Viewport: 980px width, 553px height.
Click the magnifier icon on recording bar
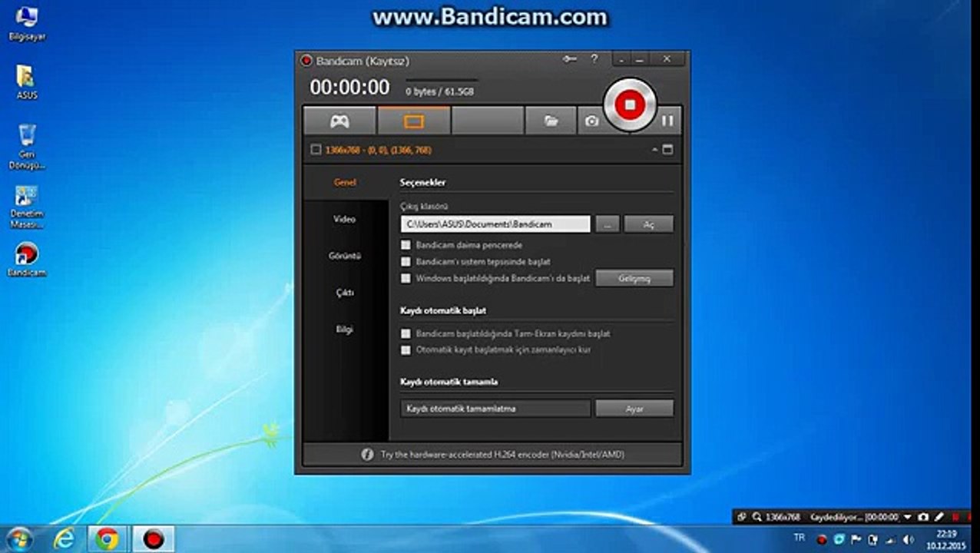tap(757, 518)
